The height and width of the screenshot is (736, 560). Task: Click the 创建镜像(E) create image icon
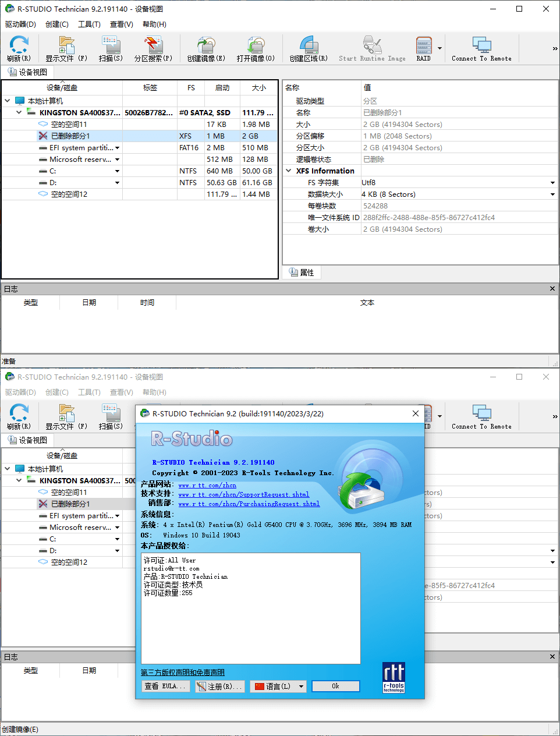[206, 48]
